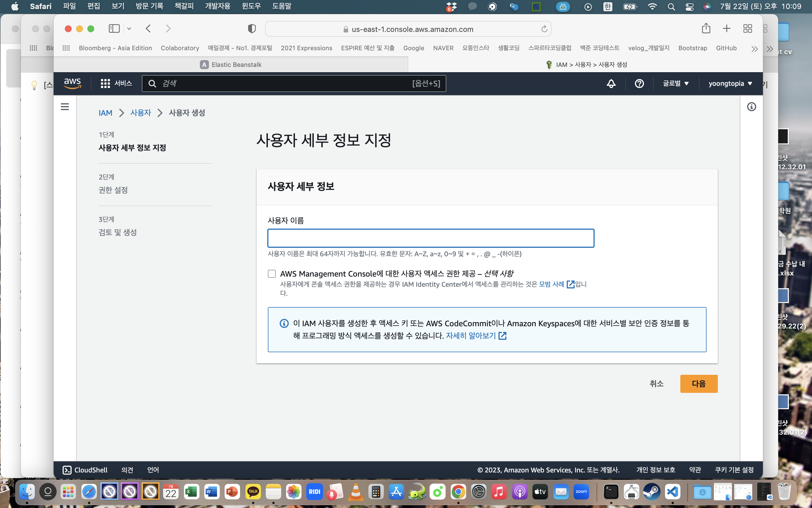This screenshot has height=508, width=812.
Task: Click the notifications bell icon
Action: click(x=611, y=83)
